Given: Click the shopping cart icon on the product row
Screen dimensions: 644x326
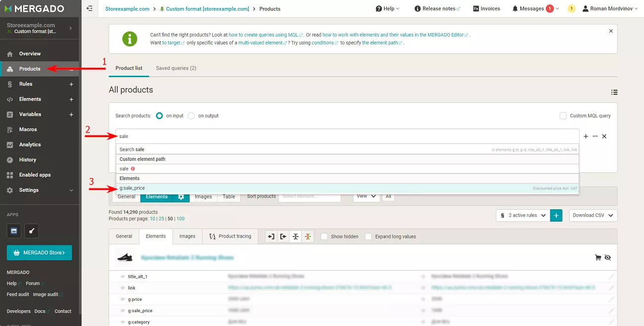Looking at the screenshot, I should pos(598,257).
